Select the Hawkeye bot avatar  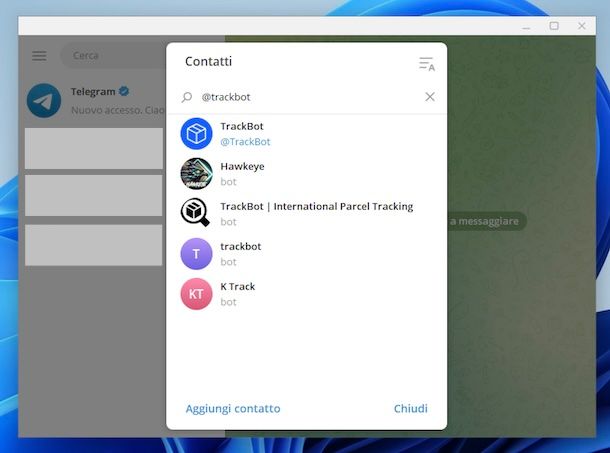click(x=196, y=174)
